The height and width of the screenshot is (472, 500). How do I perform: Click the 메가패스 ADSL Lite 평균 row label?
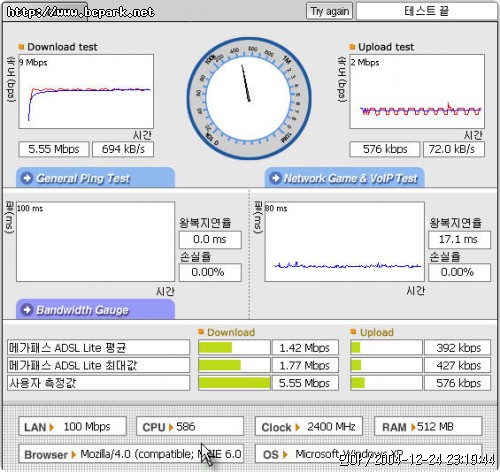(x=98, y=348)
